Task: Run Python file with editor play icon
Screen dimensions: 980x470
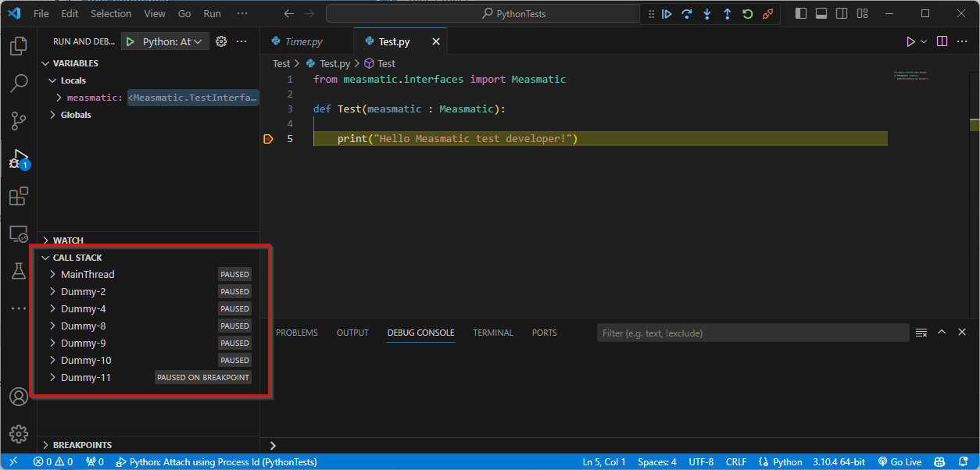Action: [x=910, y=41]
